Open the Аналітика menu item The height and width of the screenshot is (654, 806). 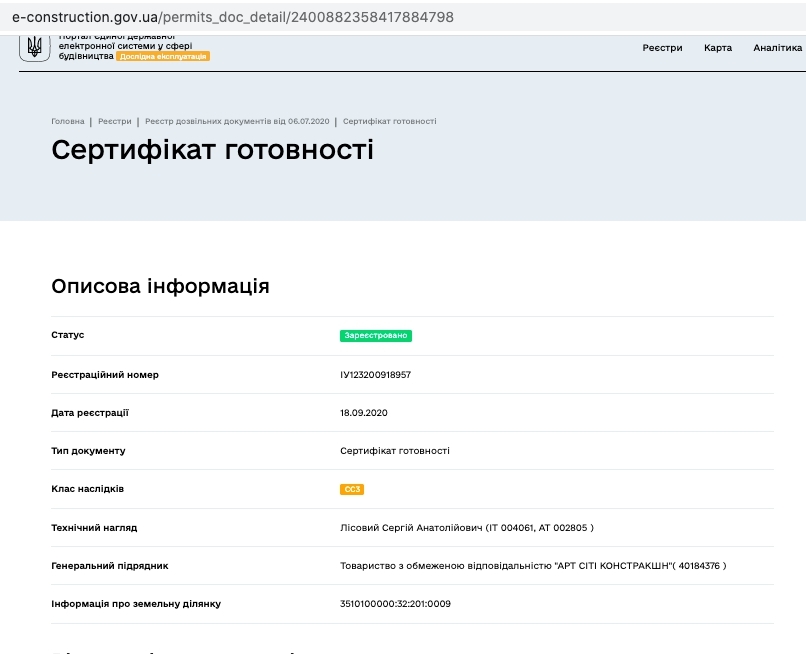[x=777, y=48]
